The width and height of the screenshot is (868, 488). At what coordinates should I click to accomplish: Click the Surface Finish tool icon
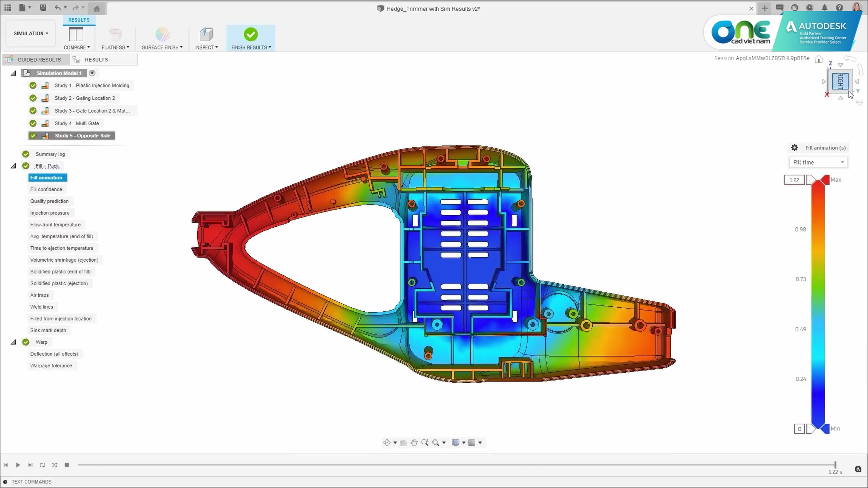pos(162,34)
